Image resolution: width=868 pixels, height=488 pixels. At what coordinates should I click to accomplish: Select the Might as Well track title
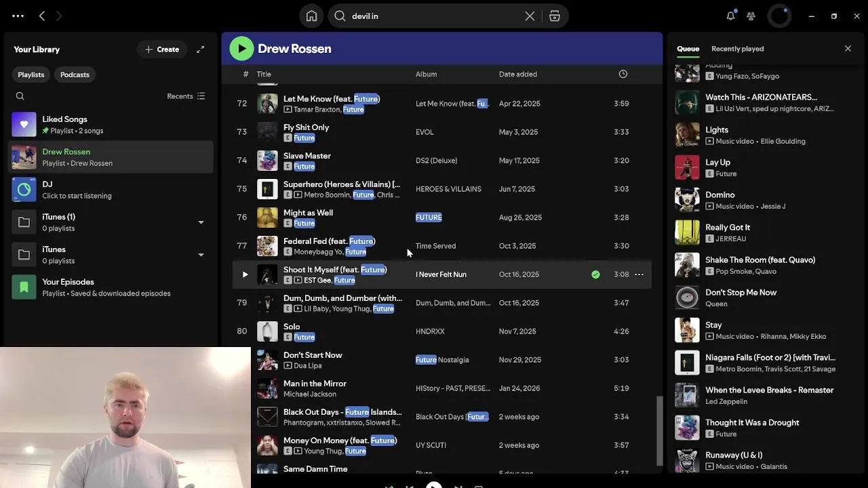[308, 213]
